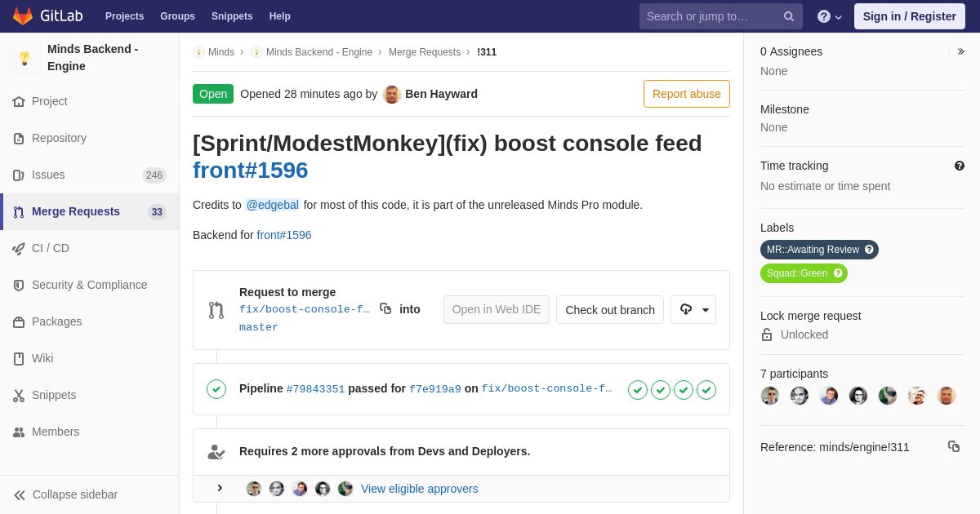Viewport: 980px width, 514px height.
Task: Open the download patches dropdown
Action: pos(693,310)
